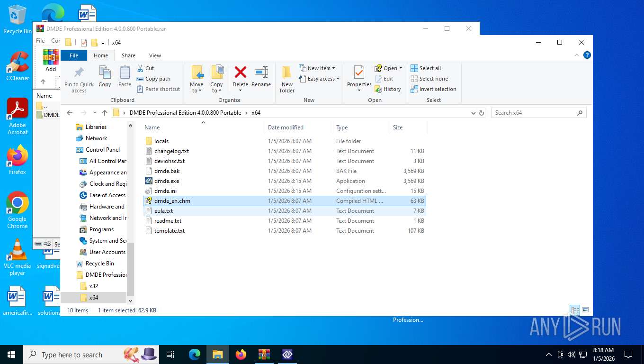
Task: Click the Windows Start button
Action: coord(11,355)
